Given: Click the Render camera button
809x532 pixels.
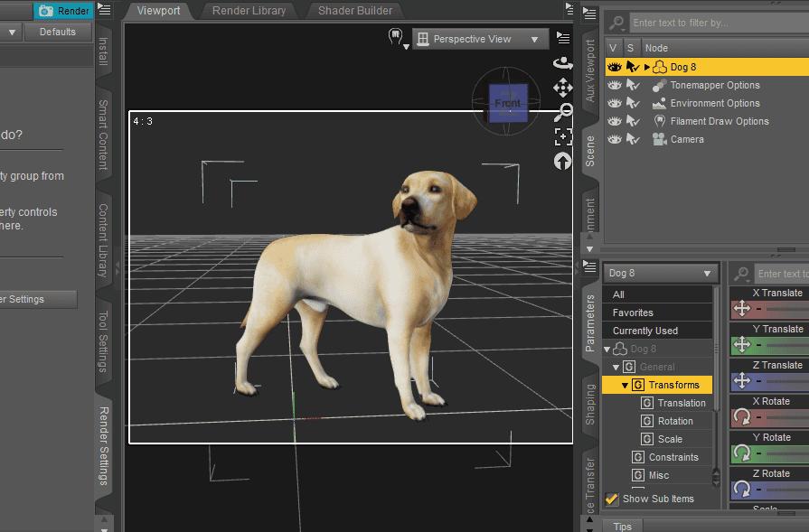Looking at the screenshot, I should [63, 11].
